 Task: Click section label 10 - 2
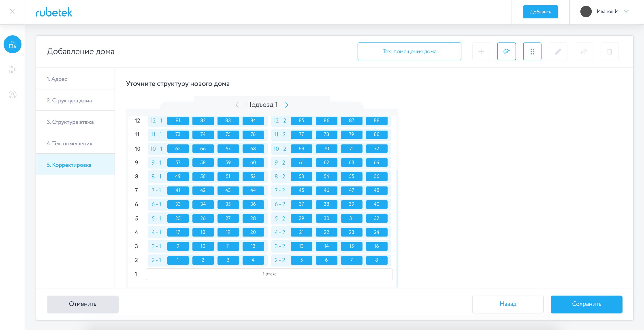click(x=280, y=149)
